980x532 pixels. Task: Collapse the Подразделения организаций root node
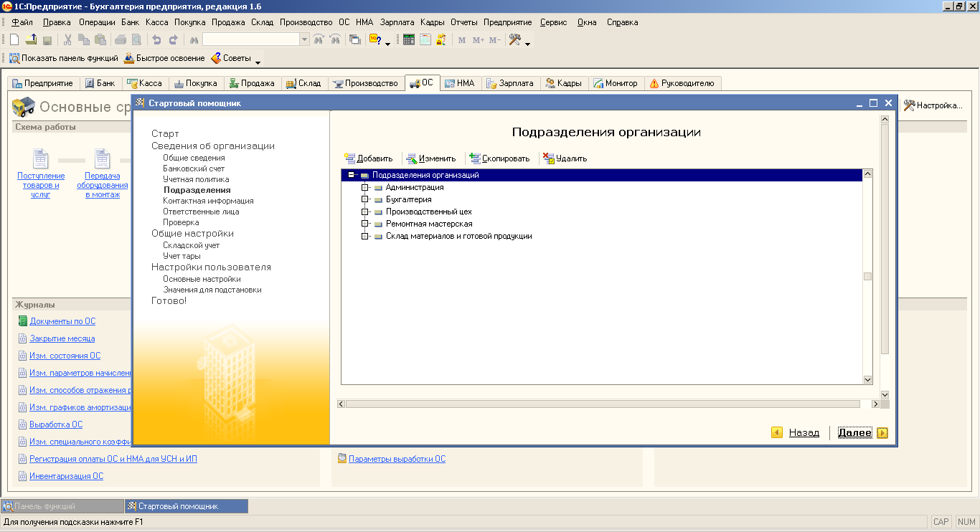click(x=352, y=175)
